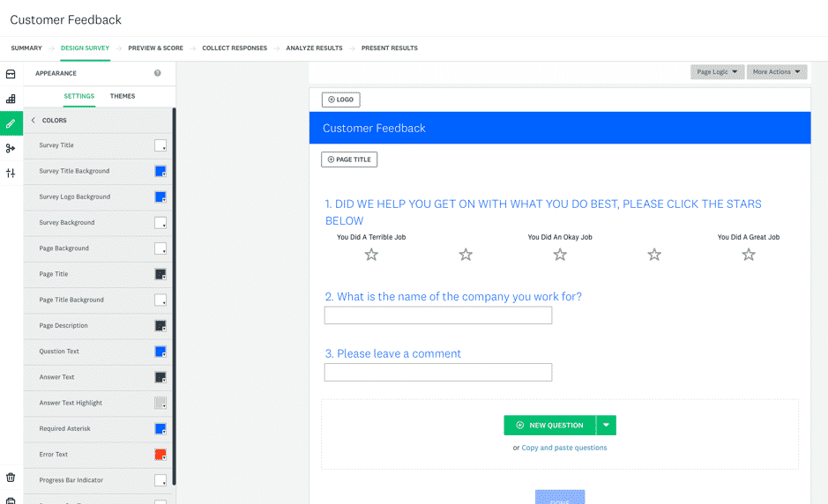Image resolution: width=828 pixels, height=504 pixels.
Task: Open Error Text color swatch
Action: 160,455
